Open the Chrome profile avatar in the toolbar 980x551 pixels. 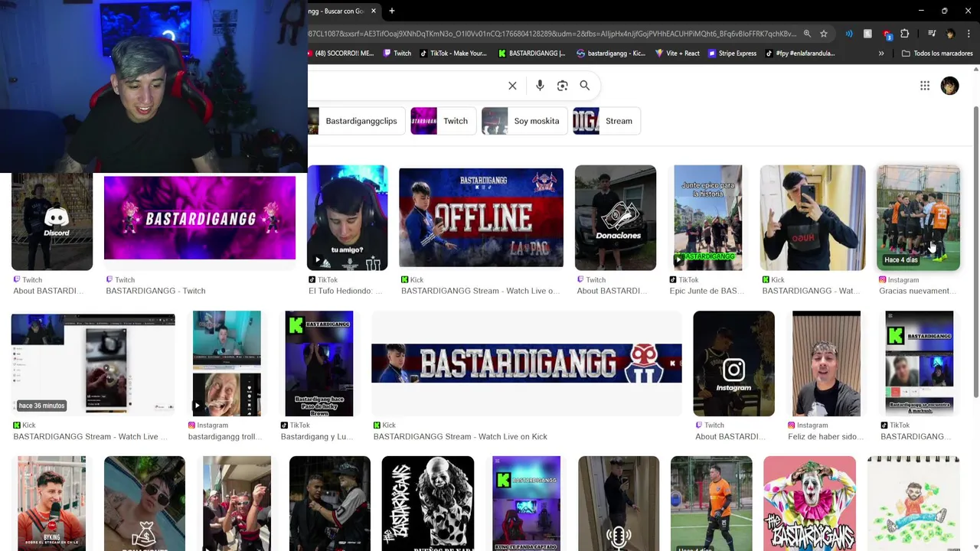[950, 34]
